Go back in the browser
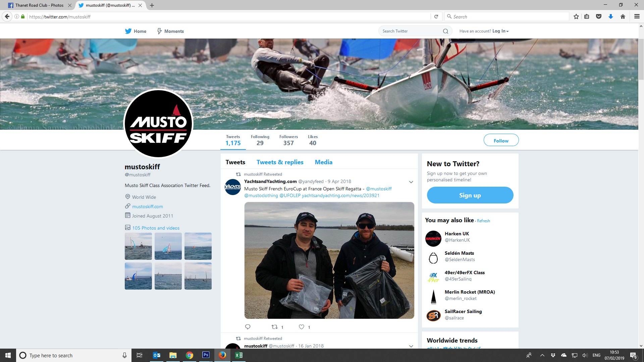The image size is (644, 362). [7, 16]
